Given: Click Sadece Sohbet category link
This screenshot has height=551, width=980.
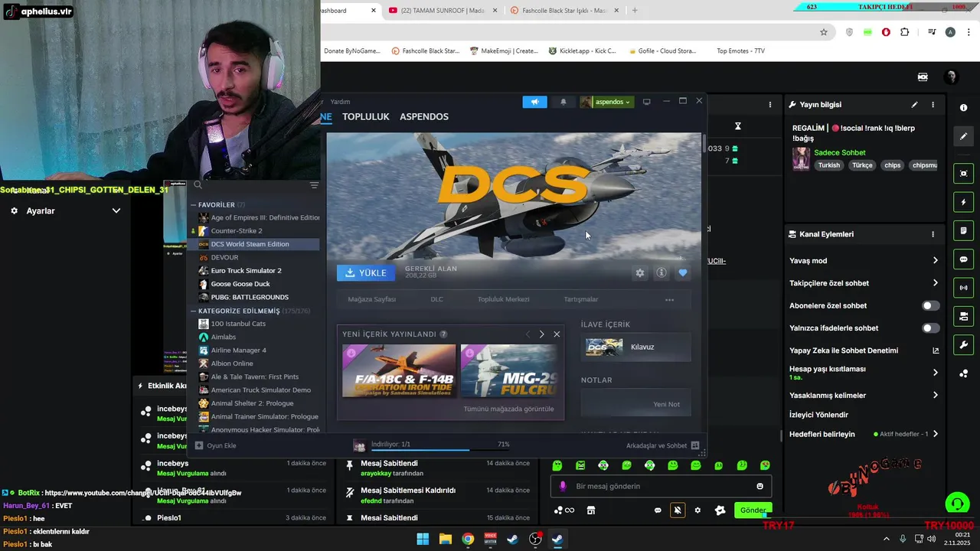Looking at the screenshot, I should click(840, 152).
